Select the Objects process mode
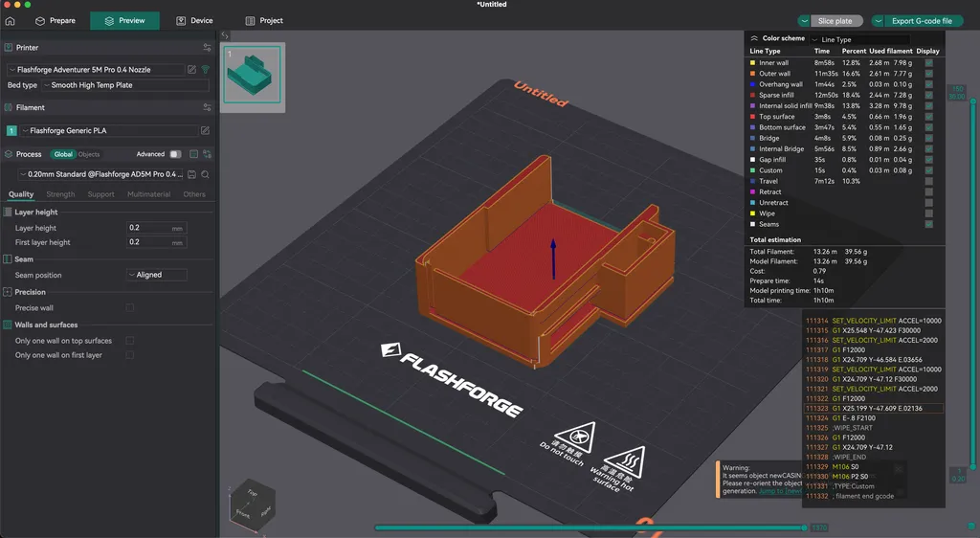 (x=89, y=154)
